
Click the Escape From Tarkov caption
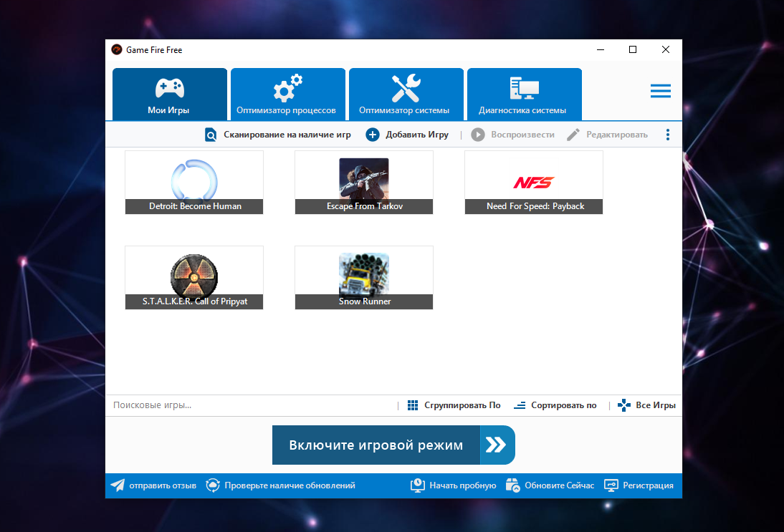(x=365, y=206)
